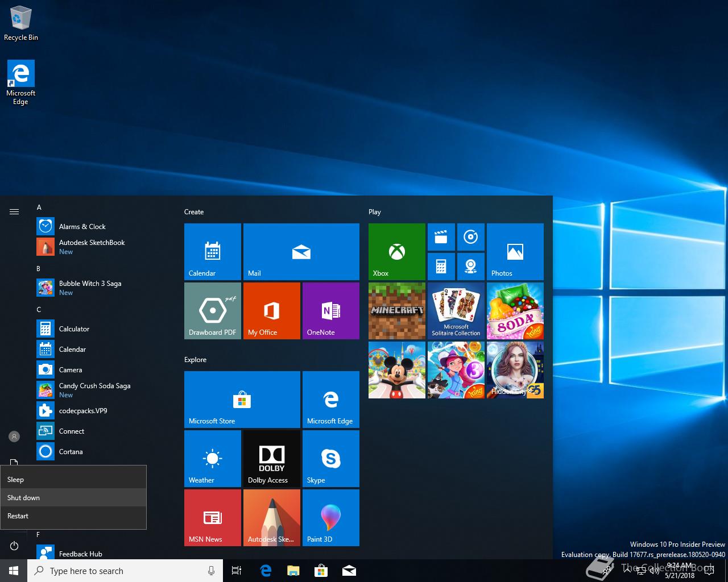Select the Recycle Bin desktop icon
Screen dimensions: 728x582
click(x=21, y=23)
